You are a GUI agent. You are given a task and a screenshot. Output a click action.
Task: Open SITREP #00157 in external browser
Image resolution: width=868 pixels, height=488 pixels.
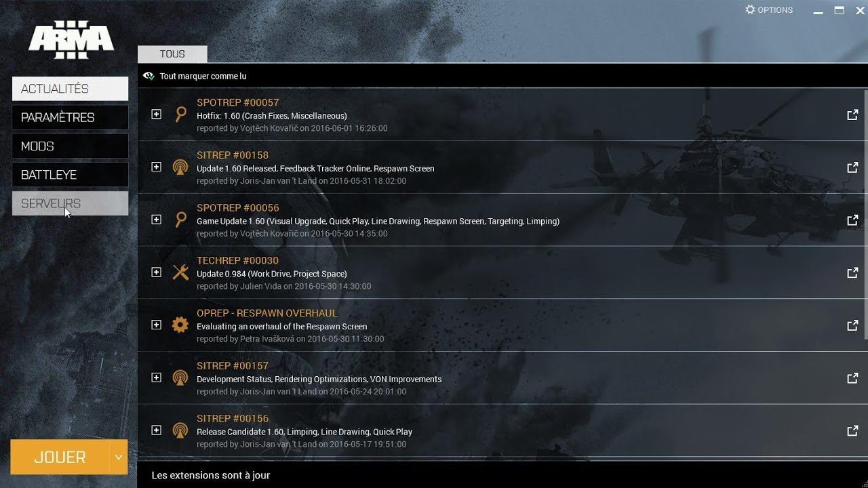point(852,378)
